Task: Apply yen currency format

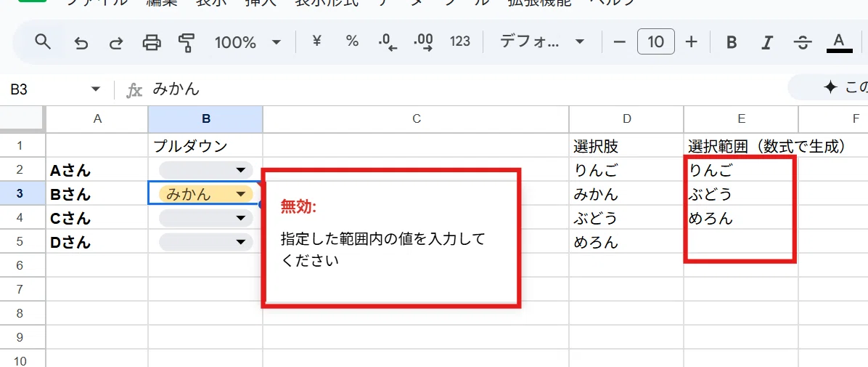Action: pyautogui.click(x=317, y=41)
